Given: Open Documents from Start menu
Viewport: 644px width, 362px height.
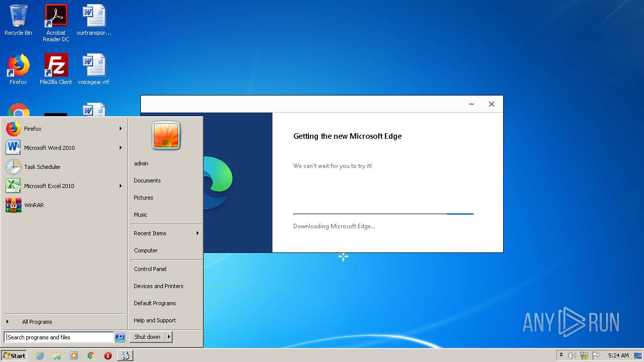Looking at the screenshot, I should pyautogui.click(x=147, y=180).
